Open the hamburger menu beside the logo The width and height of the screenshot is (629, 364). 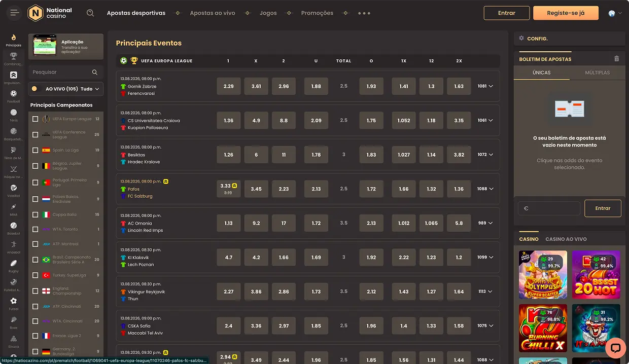(x=14, y=13)
